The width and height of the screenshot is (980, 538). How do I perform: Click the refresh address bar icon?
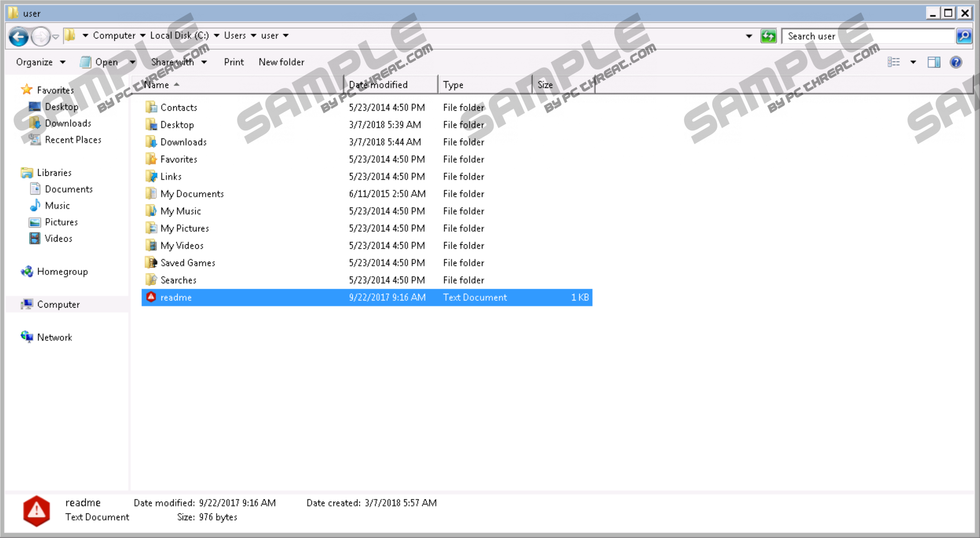point(768,36)
